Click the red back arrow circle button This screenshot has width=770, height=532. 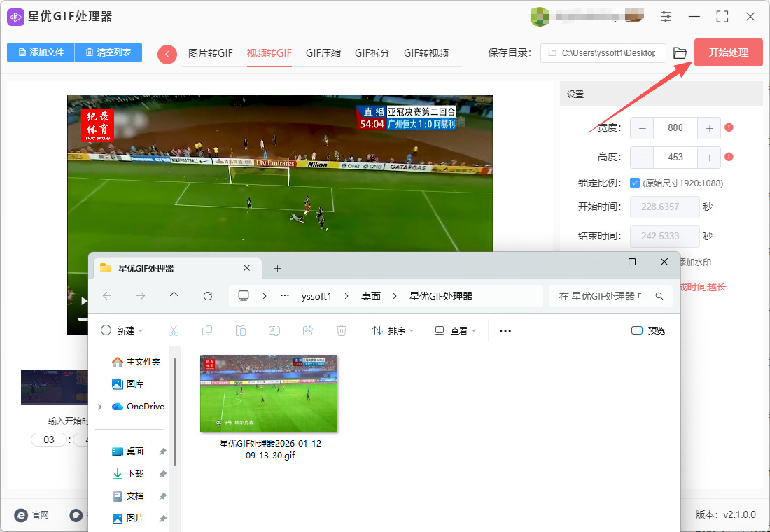pos(167,54)
